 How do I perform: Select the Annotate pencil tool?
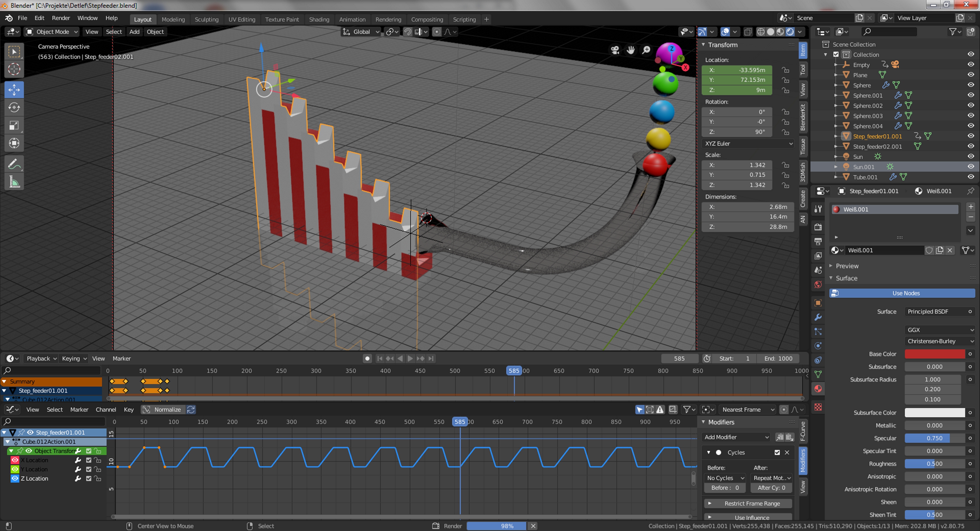point(14,164)
